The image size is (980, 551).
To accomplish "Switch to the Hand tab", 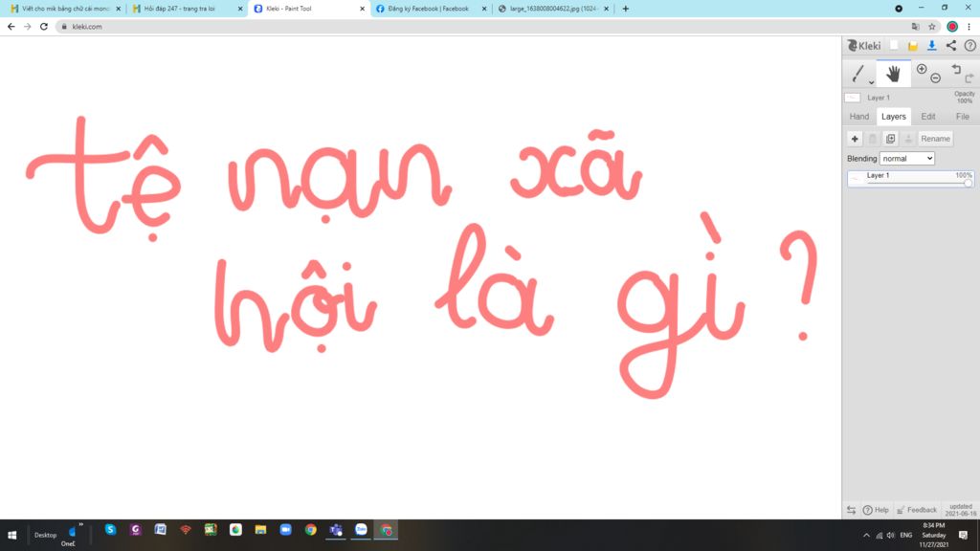I will click(859, 116).
